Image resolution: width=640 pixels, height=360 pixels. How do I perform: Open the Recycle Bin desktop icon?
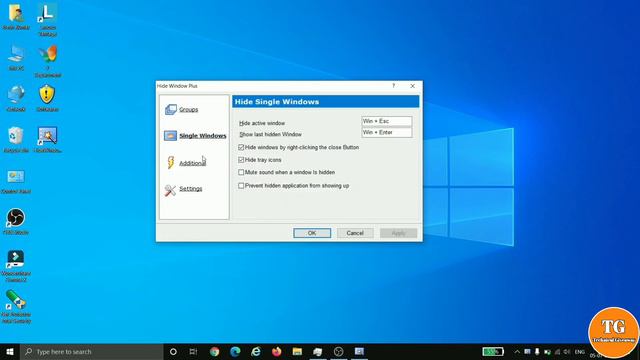pos(16,139)
